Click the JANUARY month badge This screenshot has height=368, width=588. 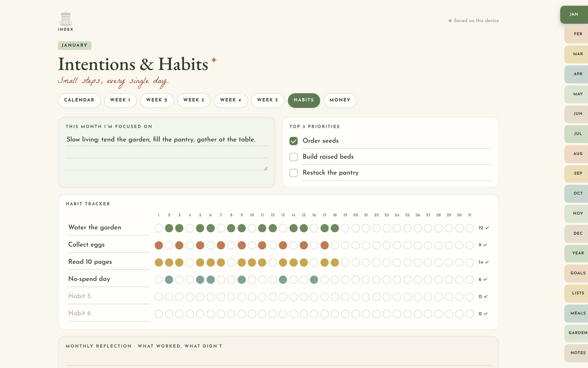[75, 45]
